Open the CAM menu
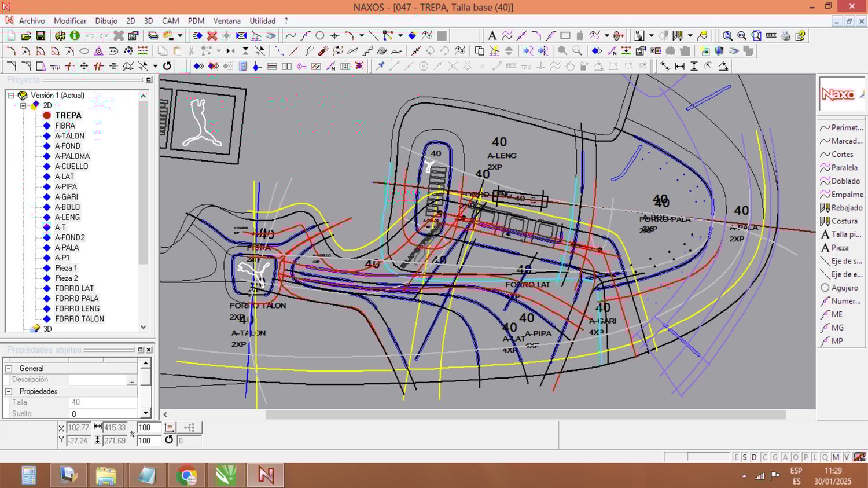The image size is (868, 488). [x=170, y=21]
